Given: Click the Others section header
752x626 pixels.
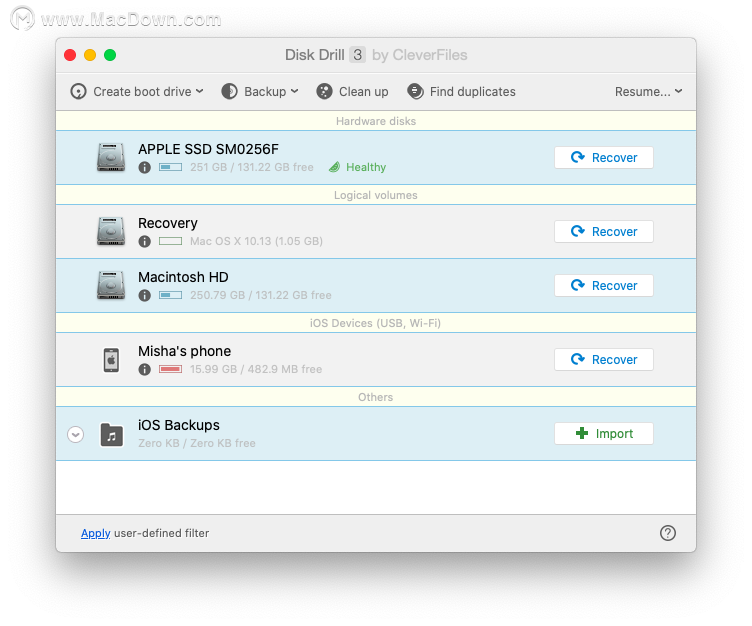Looking at the screenshot, I should click(376, 397).
